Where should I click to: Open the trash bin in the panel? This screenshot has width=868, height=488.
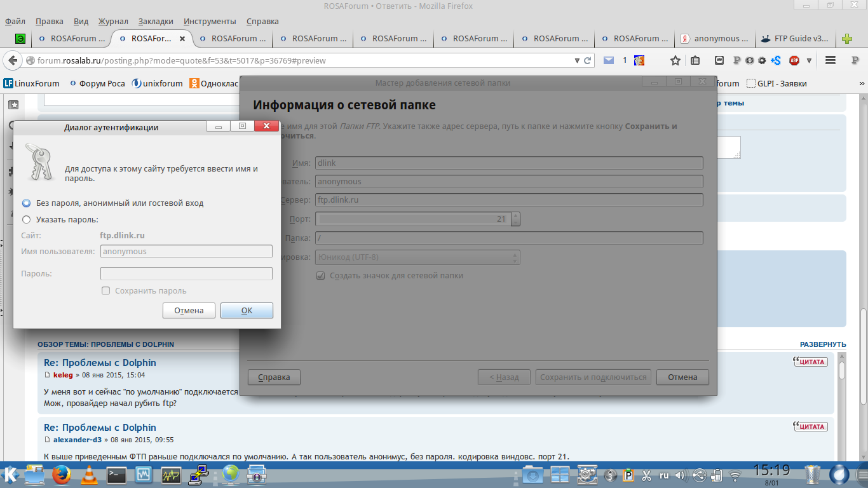pyautogui.click(x=813, y=475)
